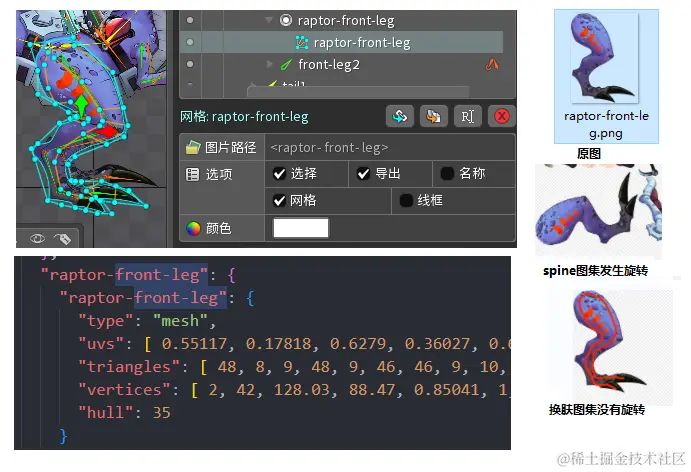The image size is (691, 472).
Task: Click the "uvs" key in JSON code
Action: click(100, 344)
